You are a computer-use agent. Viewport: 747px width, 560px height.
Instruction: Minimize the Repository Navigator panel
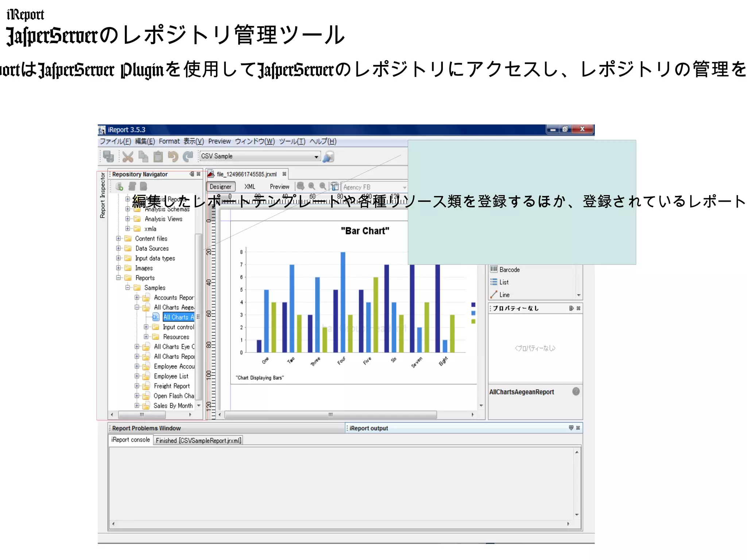[x=192, y=174]
